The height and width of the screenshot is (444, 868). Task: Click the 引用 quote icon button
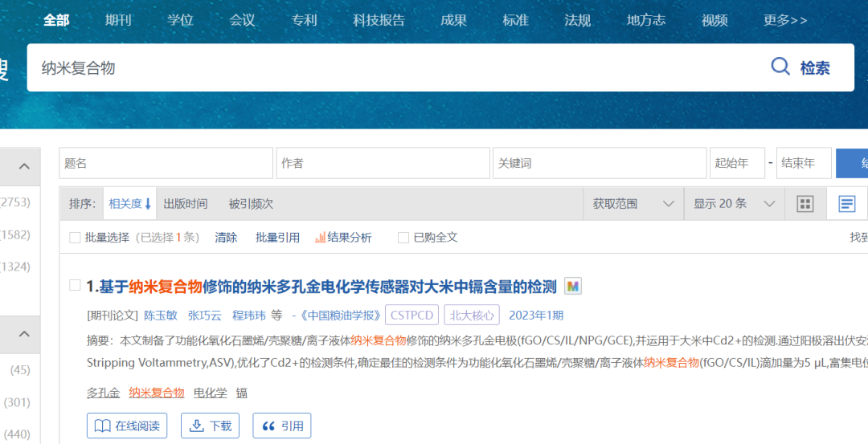[x=281, y=426]
